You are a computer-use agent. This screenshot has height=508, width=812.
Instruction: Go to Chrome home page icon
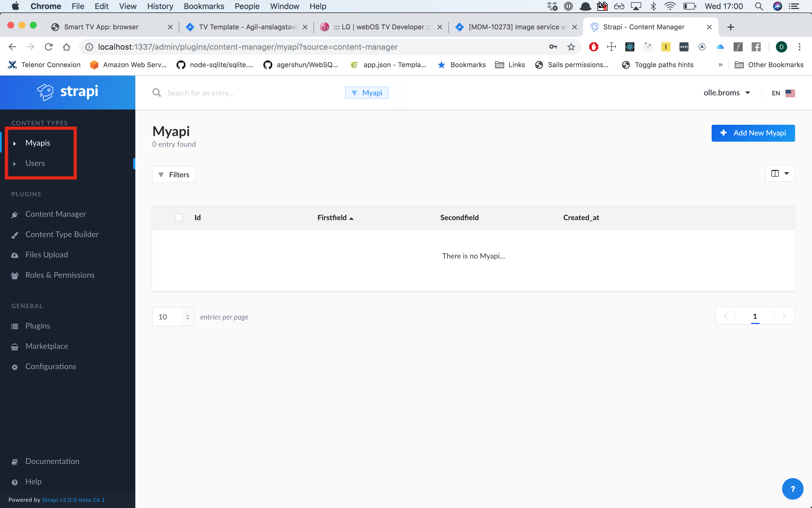pos(67,47)
